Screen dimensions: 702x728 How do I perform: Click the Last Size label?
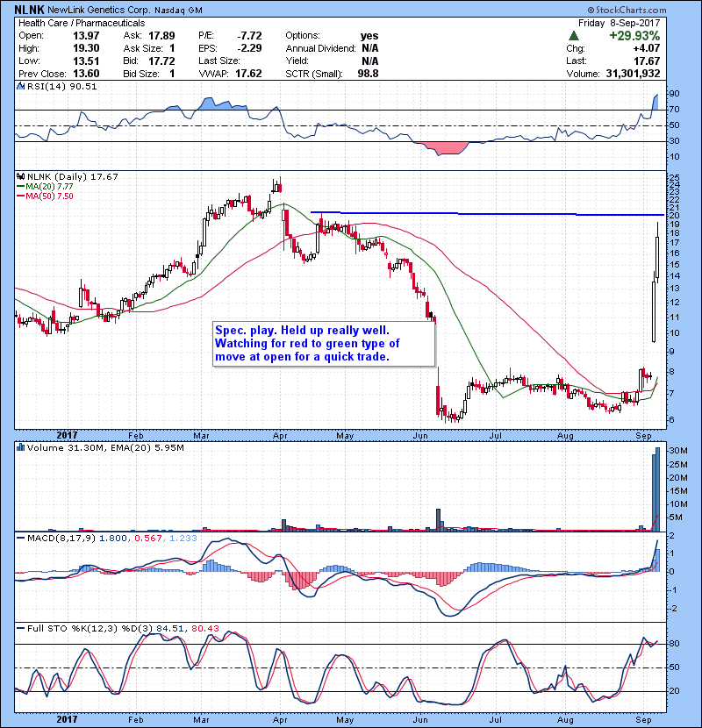coord(219,61)
